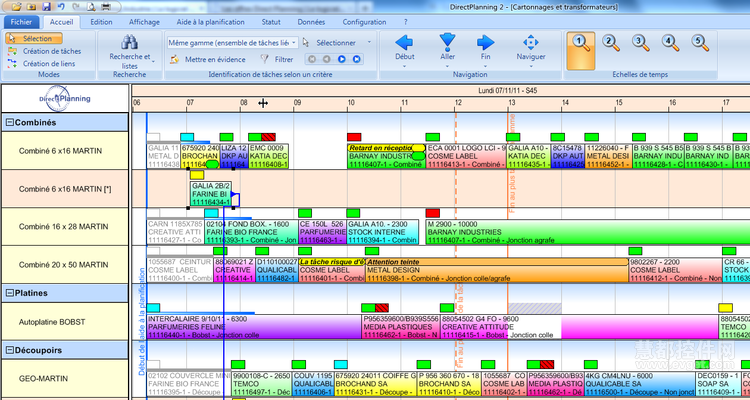This screenshot has height=400, width=750.
Task: Click the second folder icon in quick toolbar
Action: [x=31, y=7]
